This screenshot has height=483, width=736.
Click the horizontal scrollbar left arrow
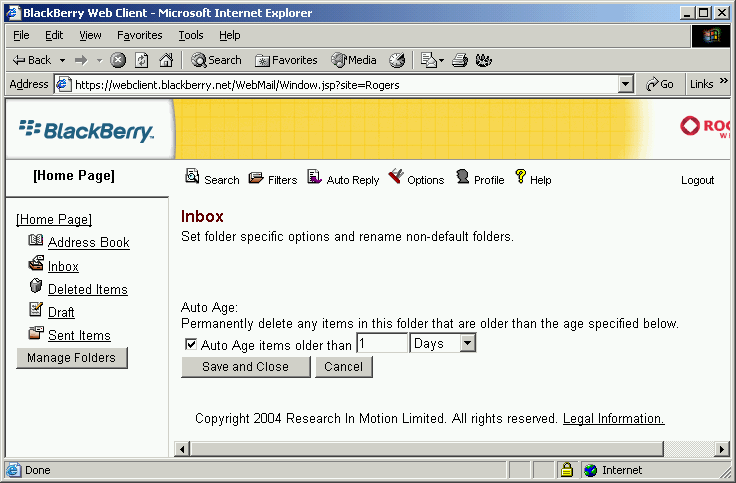point(182,449)
